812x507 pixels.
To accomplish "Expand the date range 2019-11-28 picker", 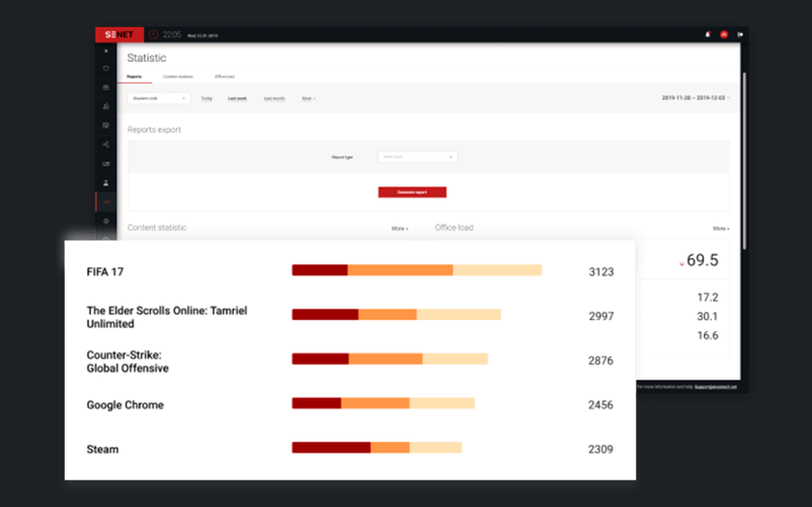I will pos(696,98).
